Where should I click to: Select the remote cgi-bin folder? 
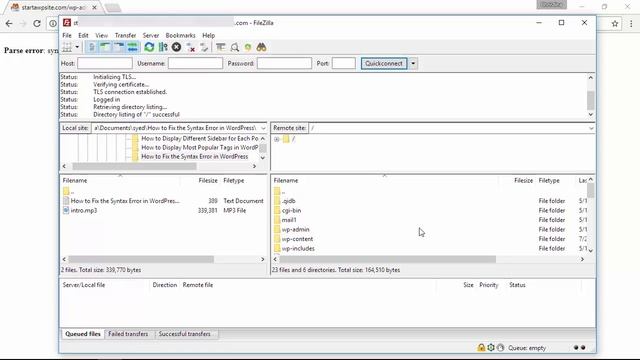(291, 211)
